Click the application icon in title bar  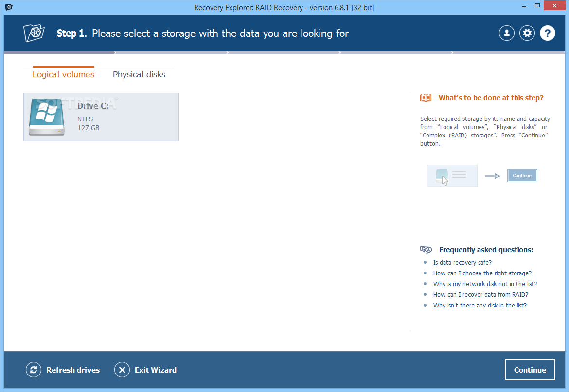[9, 7]
